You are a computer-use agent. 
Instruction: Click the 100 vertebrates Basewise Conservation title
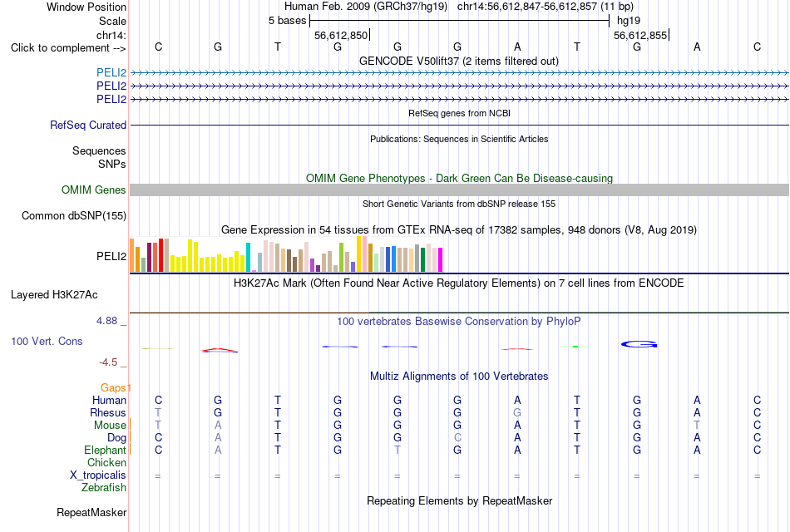pyautogui.click(x=459, y=322)
